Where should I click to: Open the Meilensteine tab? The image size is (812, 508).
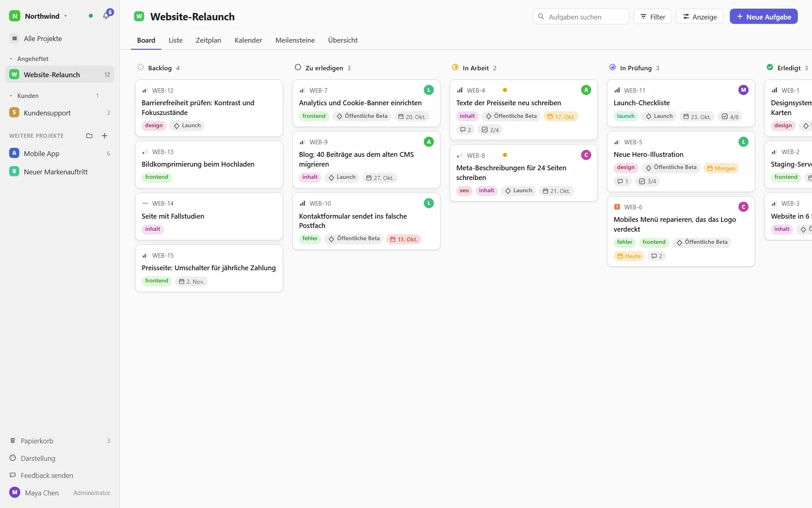(295, 40)
